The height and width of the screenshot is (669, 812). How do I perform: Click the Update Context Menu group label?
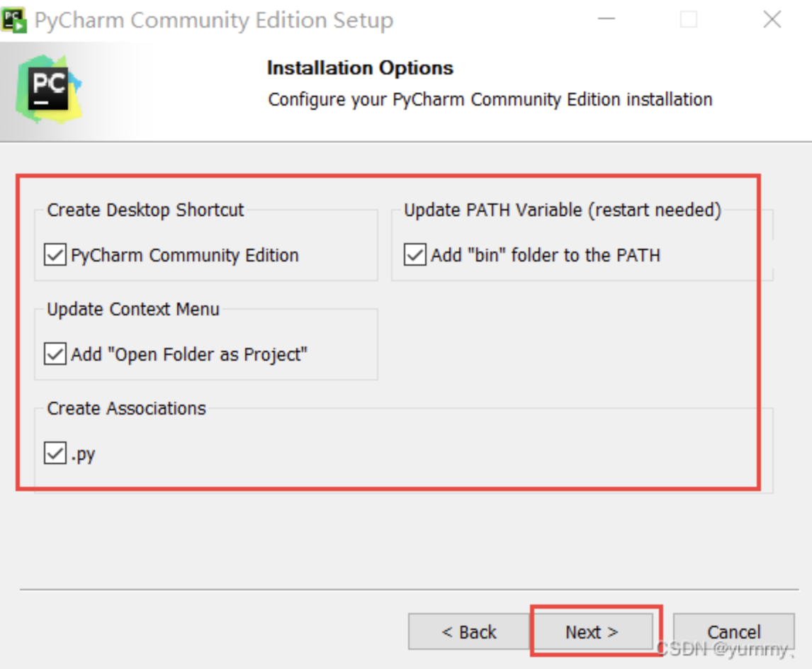133,309
